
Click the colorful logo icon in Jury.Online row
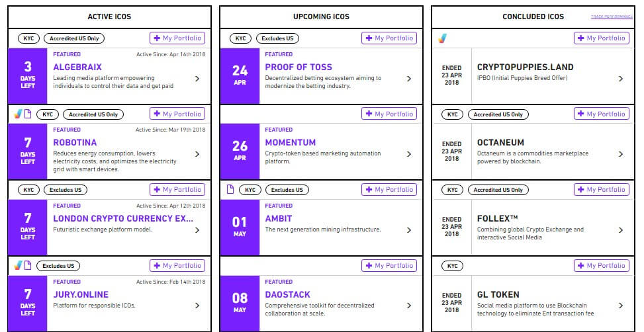click(x=18, y=265)
